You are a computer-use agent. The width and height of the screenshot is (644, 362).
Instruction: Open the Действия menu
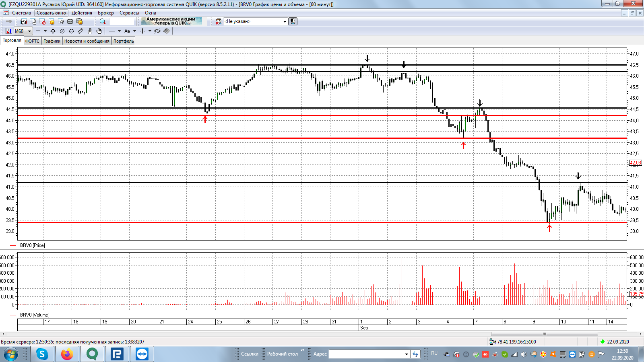(x=82, y=13)
